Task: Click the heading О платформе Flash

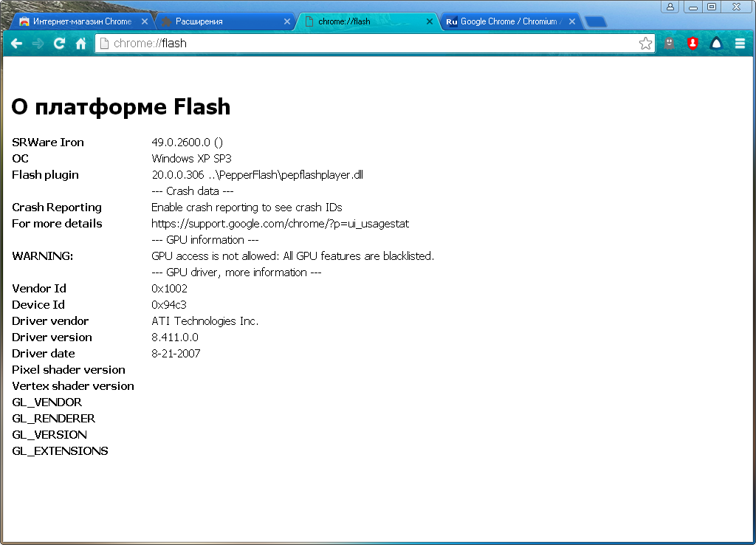Action: (120, 106)
